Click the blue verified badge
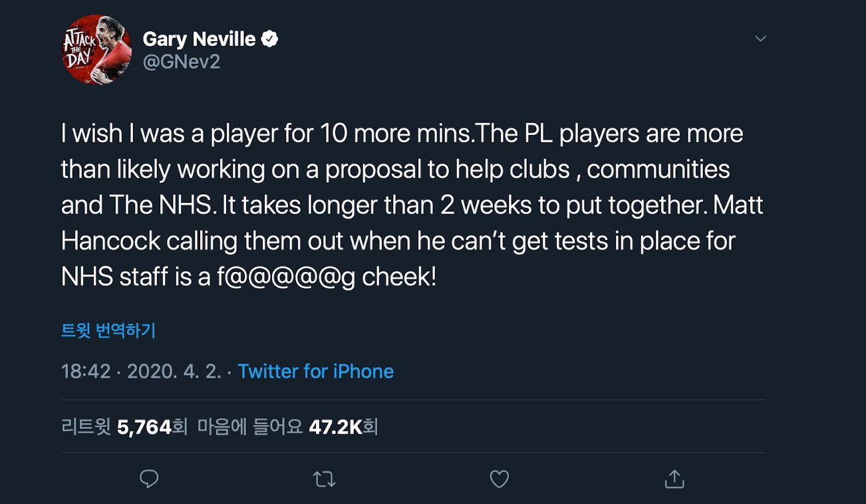The image size is (866, 504). [x=269, y=39]
